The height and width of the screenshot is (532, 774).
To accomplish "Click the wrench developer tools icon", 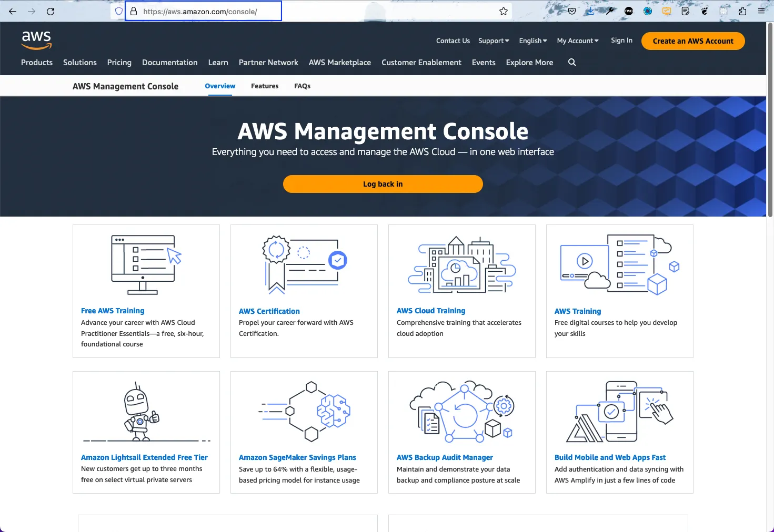I will pos(610,11).
